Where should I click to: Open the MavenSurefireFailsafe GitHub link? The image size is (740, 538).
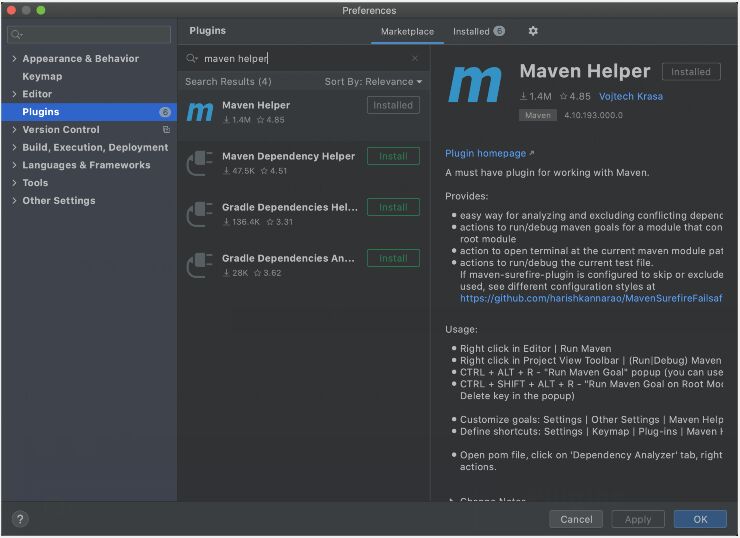pos(591,298)
